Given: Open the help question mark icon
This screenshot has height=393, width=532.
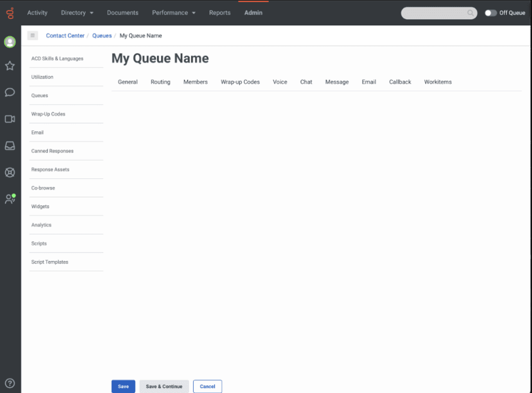Looking at the screenshot, I should click(10, 384).
